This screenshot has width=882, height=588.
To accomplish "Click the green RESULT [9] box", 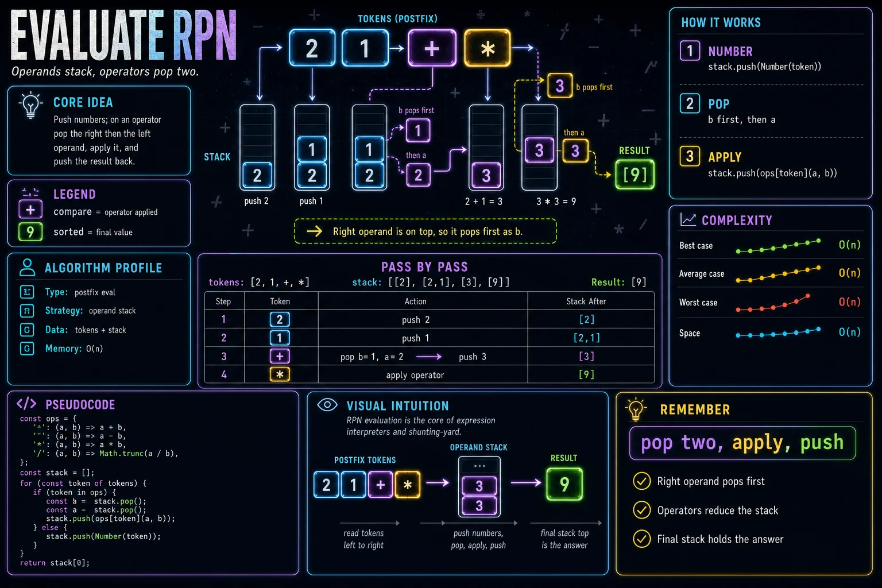I will coord(635,175).
